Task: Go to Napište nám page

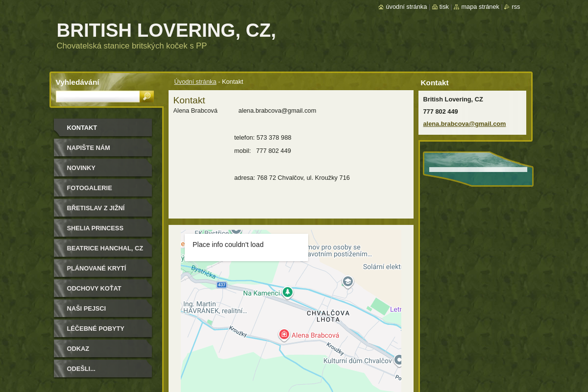Action: point(88,147)
